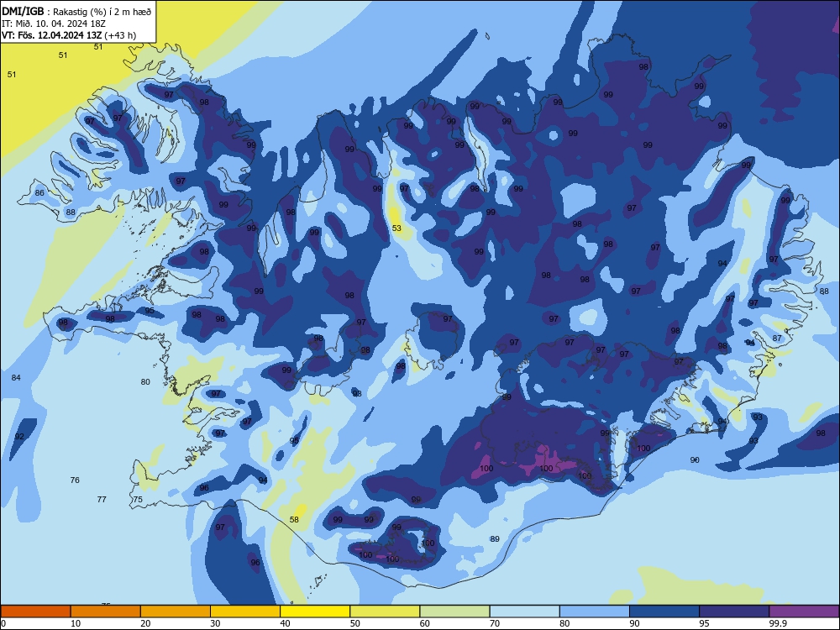This screenshot has width=840, height=630.
Task: Click the legend tick label '10'
Action: [76, 623]
